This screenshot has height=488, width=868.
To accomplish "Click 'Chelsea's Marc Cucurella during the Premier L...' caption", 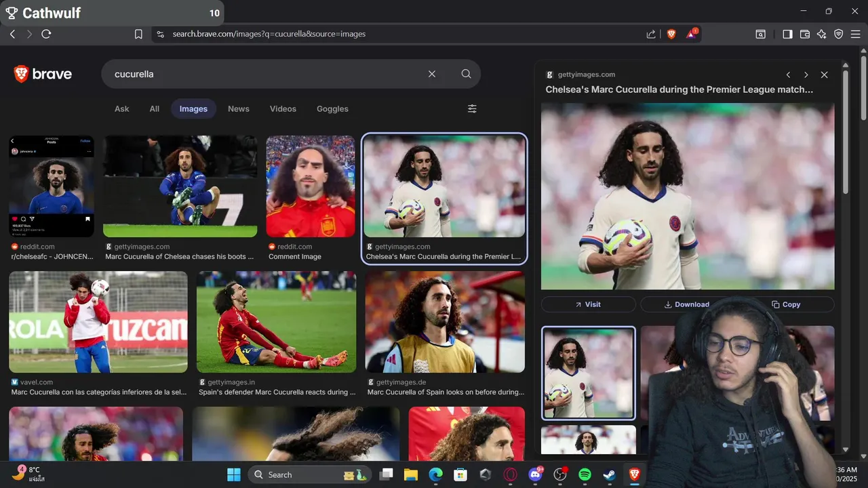I will point(443,257).
